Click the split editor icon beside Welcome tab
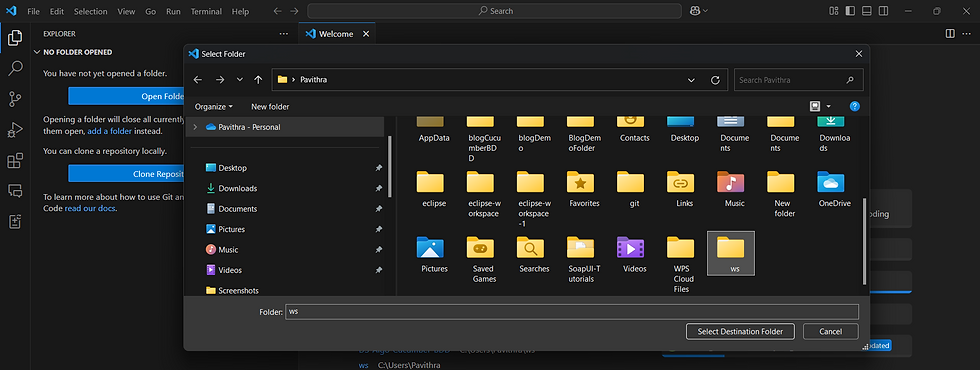This screenshot has height=370, width=980. pyautogui.click(x=950, y=34)
